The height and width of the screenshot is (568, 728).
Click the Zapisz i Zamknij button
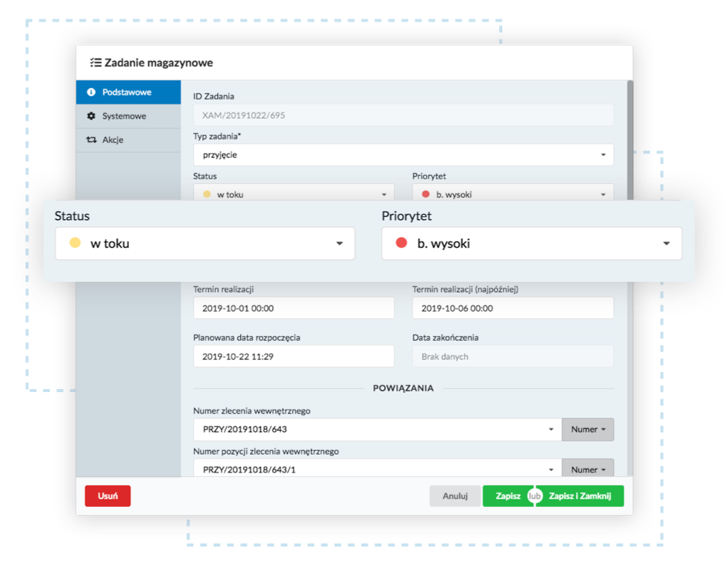click(x=580, y=496)
